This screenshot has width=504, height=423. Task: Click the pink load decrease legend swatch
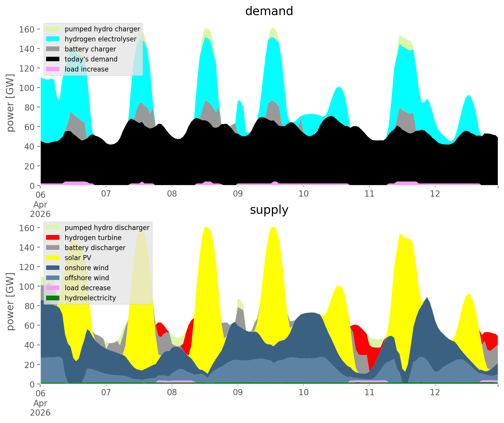click(53, 288)
